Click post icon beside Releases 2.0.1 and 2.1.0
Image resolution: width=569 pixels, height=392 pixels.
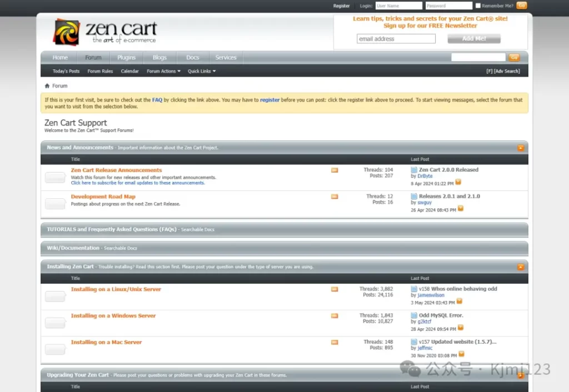pyautogui.click(x=413, y=196)
